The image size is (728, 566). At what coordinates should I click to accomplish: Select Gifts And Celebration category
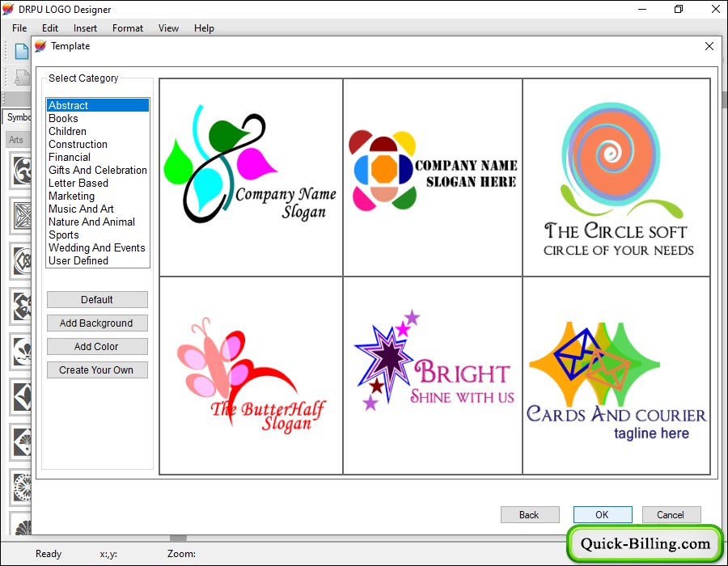pyautogui.click(x=98, y=171)
